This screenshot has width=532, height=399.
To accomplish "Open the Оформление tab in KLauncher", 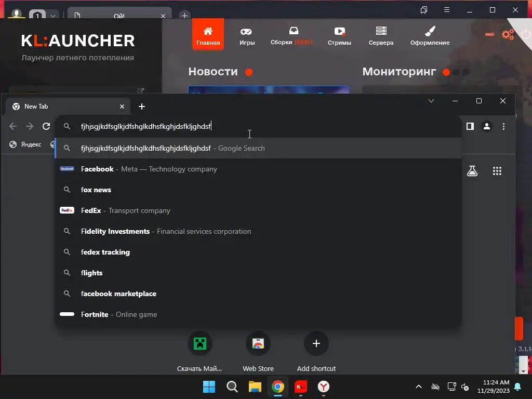I will [x=430, y=36].
